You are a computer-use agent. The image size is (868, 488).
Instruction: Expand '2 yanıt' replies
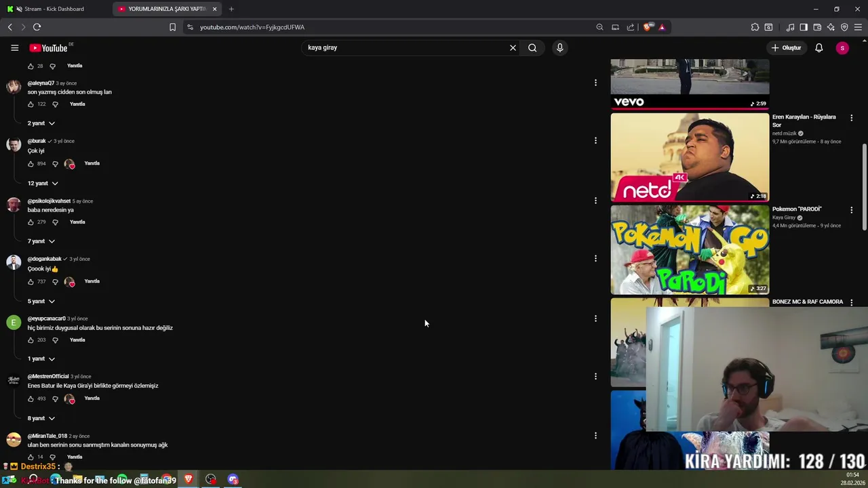pos(41,123)
